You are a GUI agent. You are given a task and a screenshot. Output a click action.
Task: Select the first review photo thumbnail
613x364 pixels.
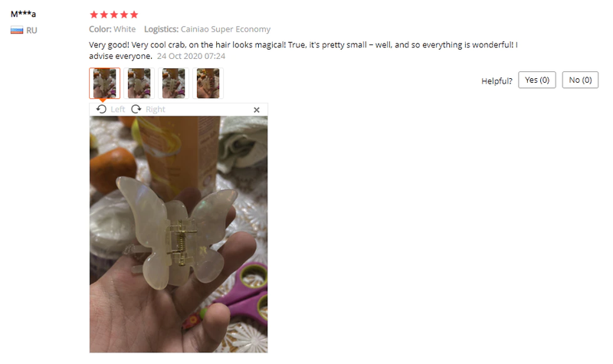[105, 83]
